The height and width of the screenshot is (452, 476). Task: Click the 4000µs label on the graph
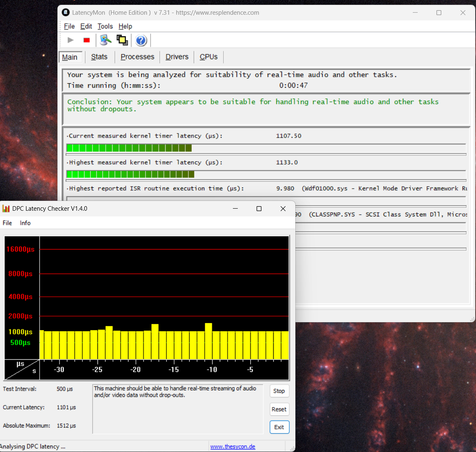click(20, 297)
